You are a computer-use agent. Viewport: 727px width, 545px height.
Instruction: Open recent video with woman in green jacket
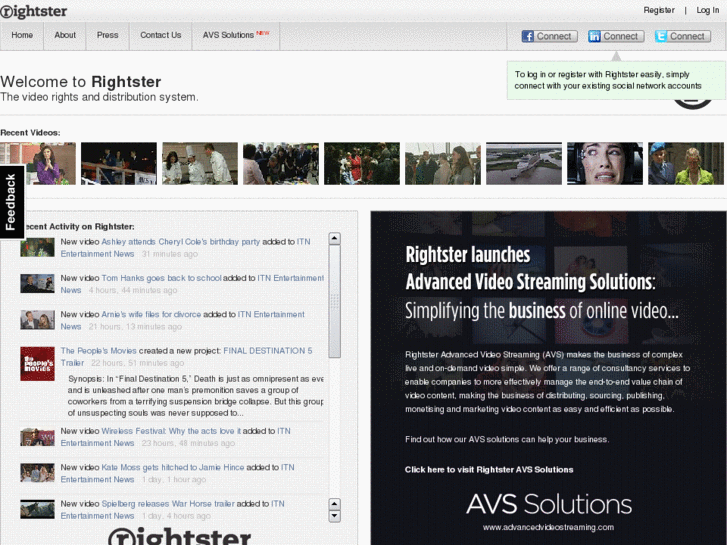(686, 163)
